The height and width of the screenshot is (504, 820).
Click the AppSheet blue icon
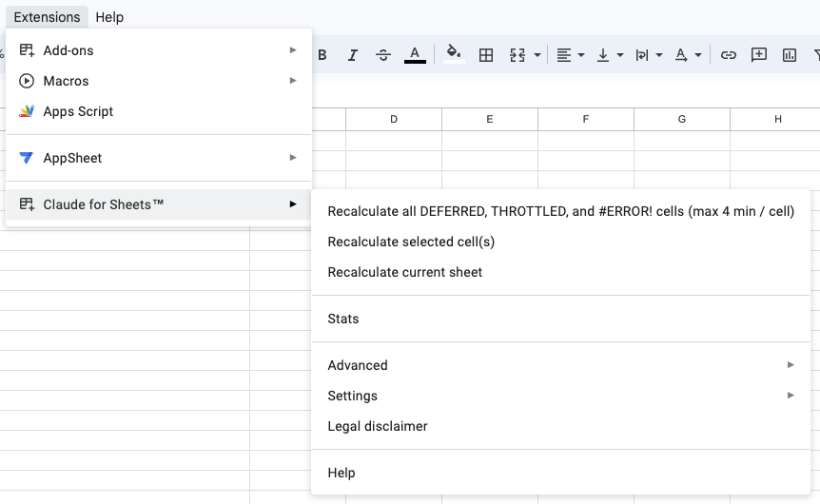(x=26, y=158)
